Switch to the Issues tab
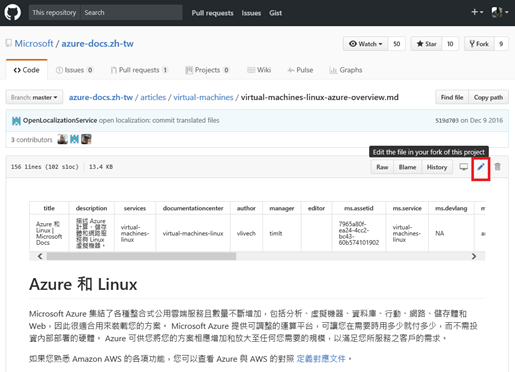Image resolution: width=515 pixels, height=372 pixels. pos(74,70)
